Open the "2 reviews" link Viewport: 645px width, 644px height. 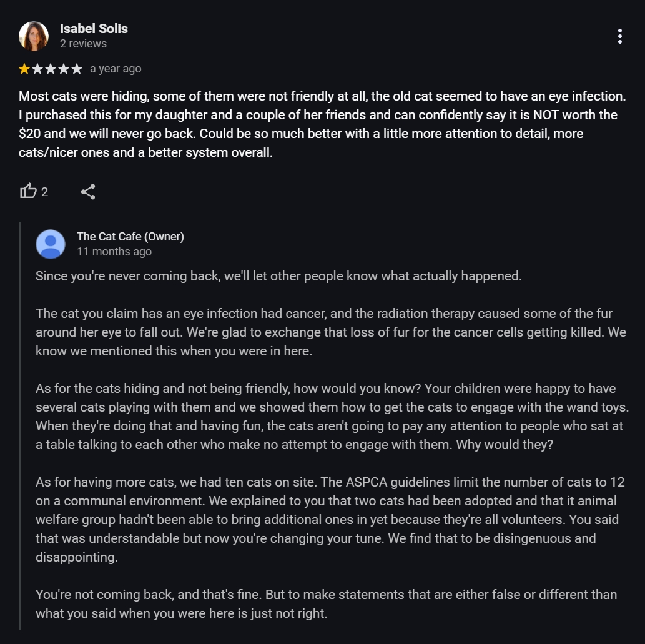point(83,44)
